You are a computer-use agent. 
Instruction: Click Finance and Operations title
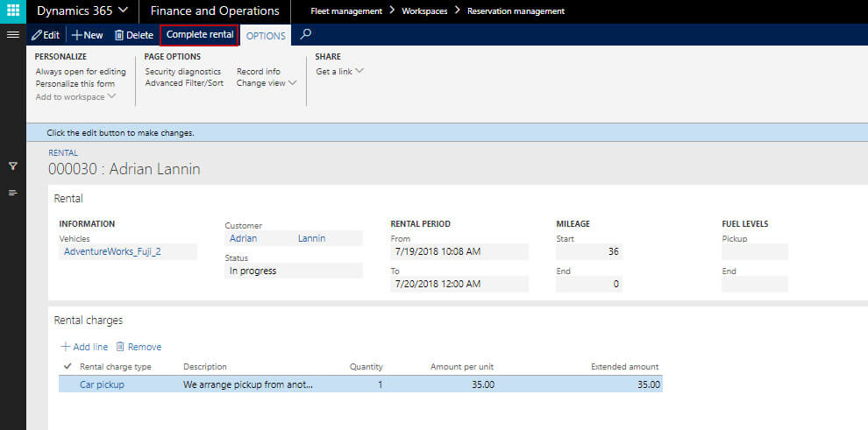point(215,11)
